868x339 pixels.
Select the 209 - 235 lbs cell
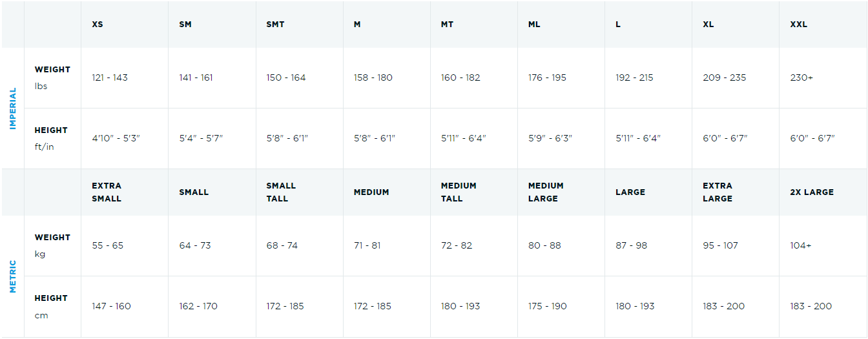[725, 77]
